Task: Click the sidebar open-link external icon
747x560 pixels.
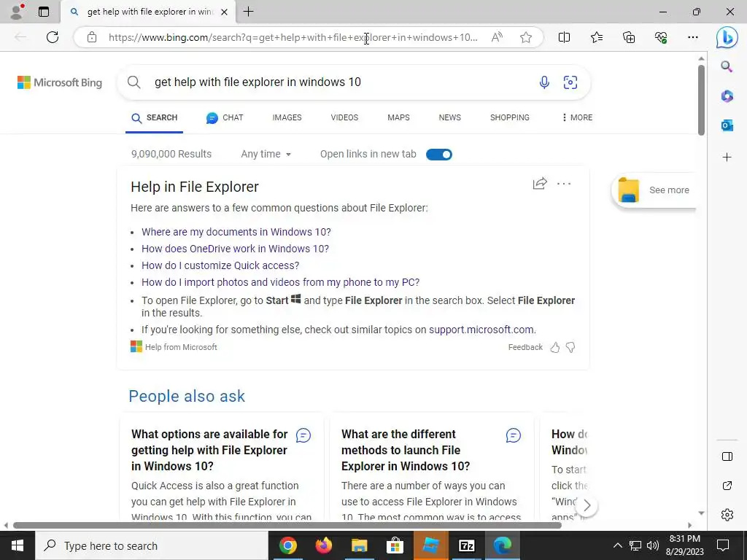Action: tap(727, 486)
